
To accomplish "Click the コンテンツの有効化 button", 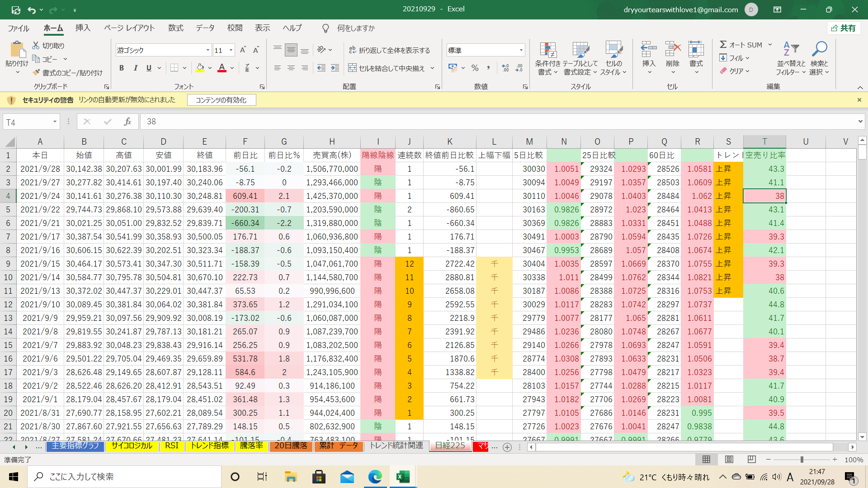I will click(221, 100).
